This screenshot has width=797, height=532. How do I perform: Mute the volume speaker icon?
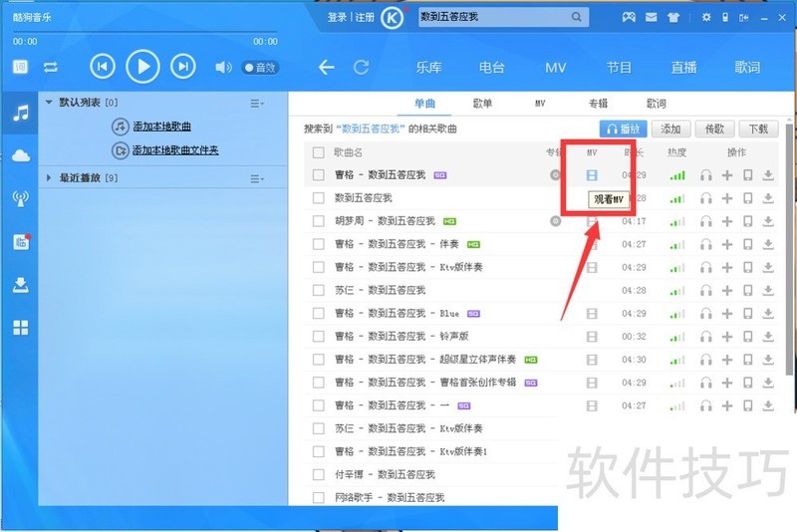coord(223,67)
